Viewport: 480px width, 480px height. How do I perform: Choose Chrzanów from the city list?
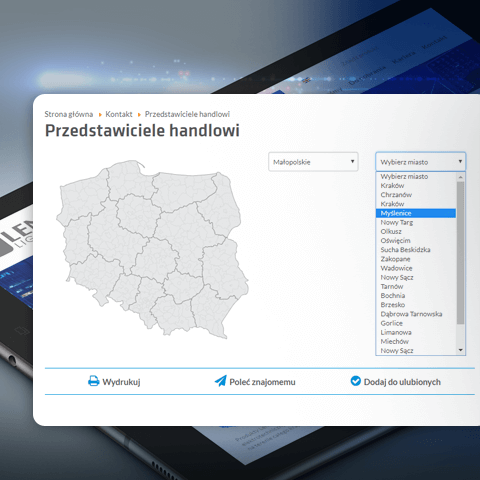tap(416, 195)
